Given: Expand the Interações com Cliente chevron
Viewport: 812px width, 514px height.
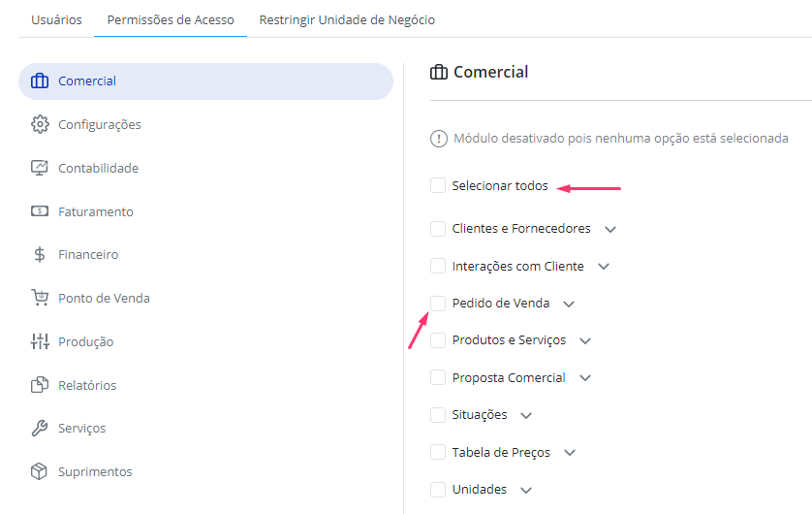Looking at the screenshot, I should pos(604,267).
